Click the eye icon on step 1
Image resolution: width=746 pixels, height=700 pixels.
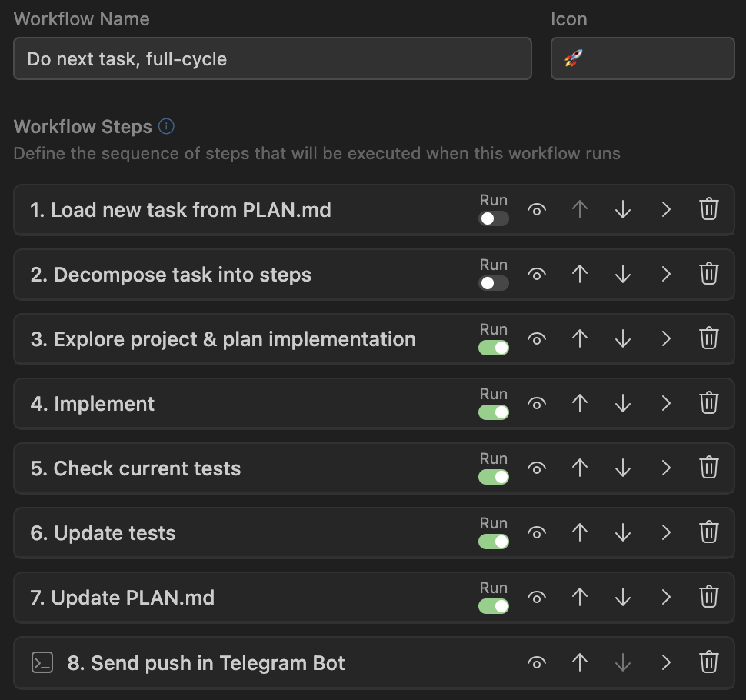click(x=537, y=208)
